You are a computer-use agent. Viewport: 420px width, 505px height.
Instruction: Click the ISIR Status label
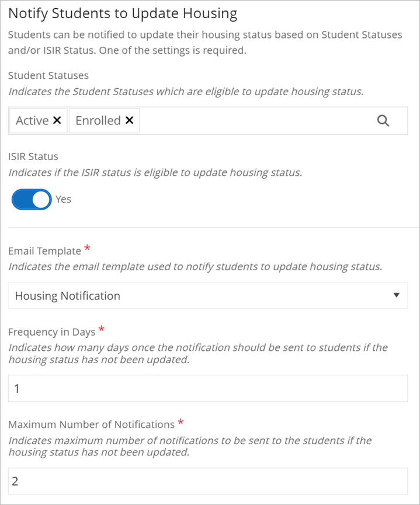(x=33, y=156)
